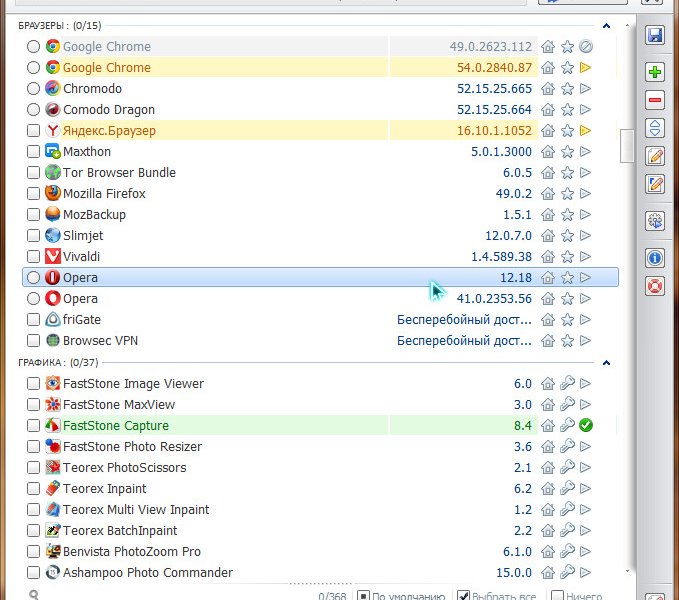Click the vertical scrollbar thumb

pyautogui.click(x=627, y=145)
